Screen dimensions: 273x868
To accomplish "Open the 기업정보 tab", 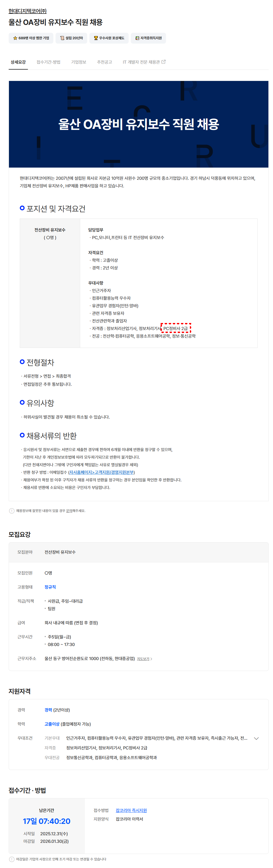I will pyautogui.click(x=79, y=62).
